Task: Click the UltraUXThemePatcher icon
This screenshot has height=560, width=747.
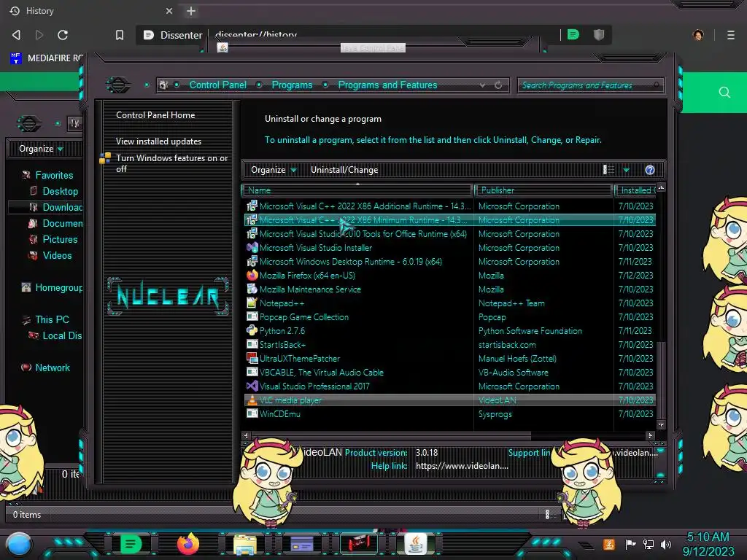Action: pos(252,358)
